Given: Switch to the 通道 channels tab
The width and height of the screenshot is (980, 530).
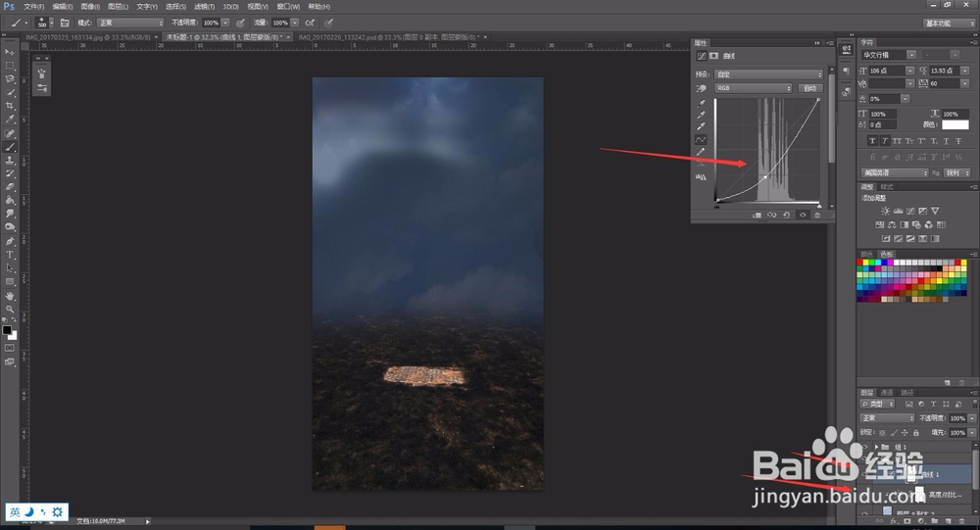Looking at the screenshot, I should [x=887, y=393].
